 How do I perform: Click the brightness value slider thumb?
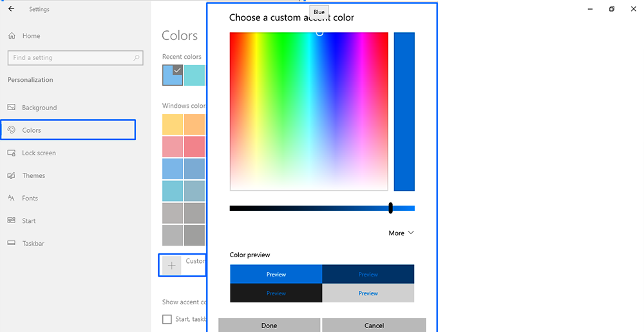pos(390,208)
